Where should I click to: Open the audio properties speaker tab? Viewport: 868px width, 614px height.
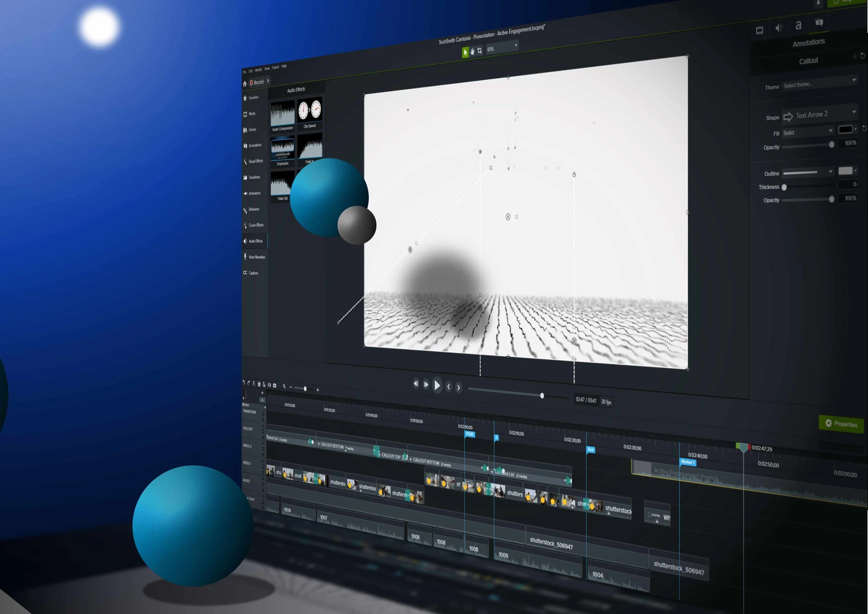778,28
